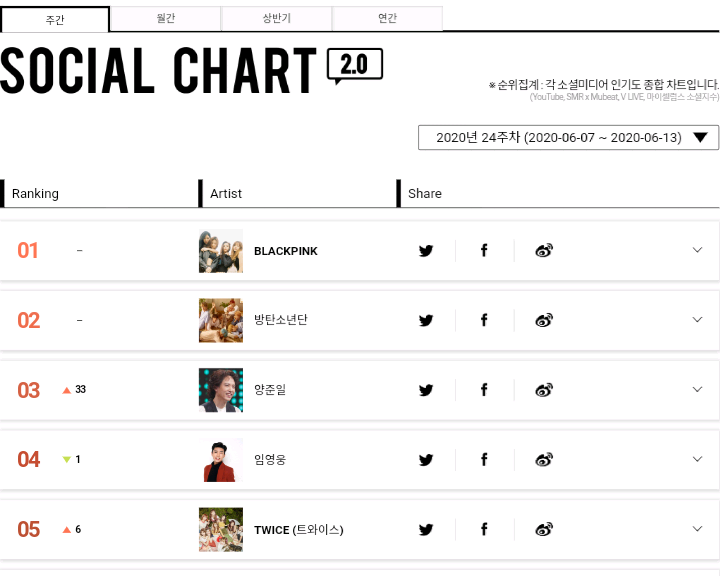Share 방탄소년단 on Weibo
720x576 pixels.
[544, 320]
